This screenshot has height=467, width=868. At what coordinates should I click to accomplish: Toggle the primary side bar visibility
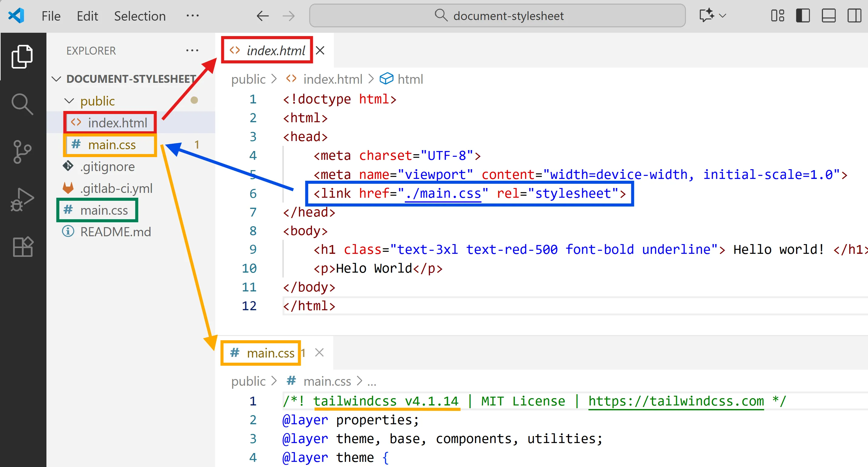click(x=803, y=15)
